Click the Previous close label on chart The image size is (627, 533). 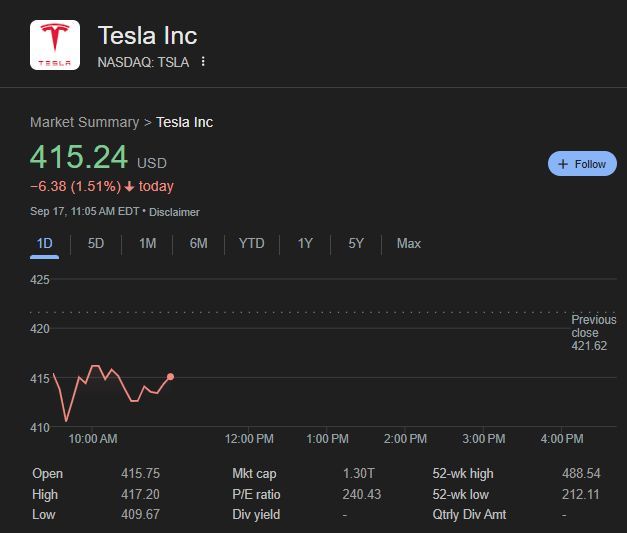tap(593, 326)
